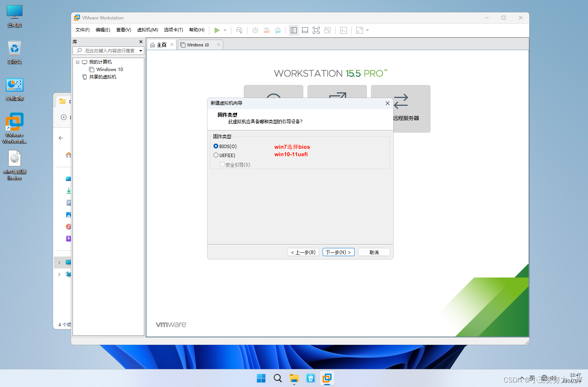Click the Pictures icon in File Explorer sidebar
Image resolution: width=588 pixels, height=387 pixels.
[69, 215]
